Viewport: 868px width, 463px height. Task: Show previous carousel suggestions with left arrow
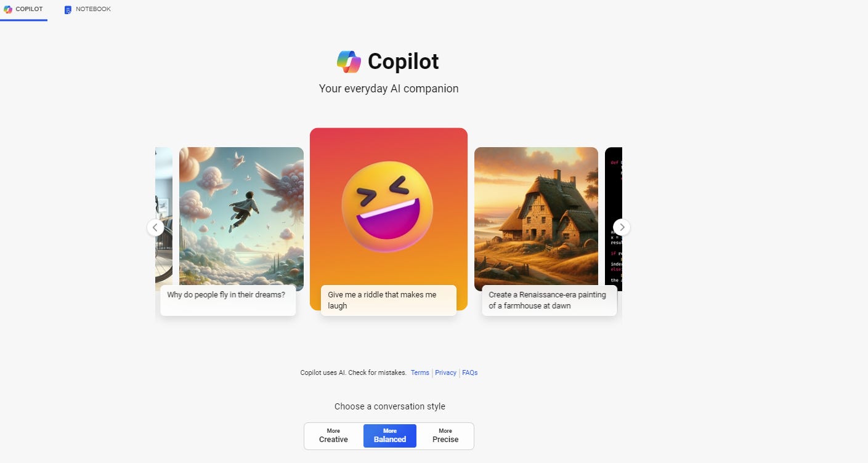pyautogui.click(x=156, y=227)
